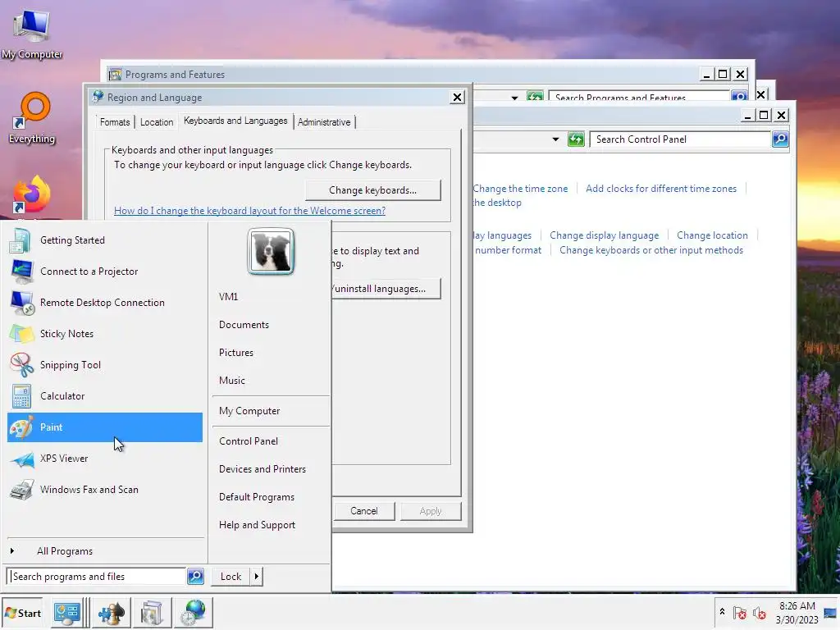Click the Control Panel refresh icon
The height and width of the screenshot is (630, 840).
[x=576, y=139]
